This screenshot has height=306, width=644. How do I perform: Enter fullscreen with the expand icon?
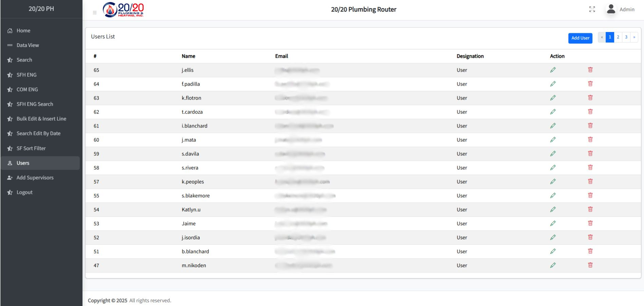pyautogui.click(x=592, y=10)
